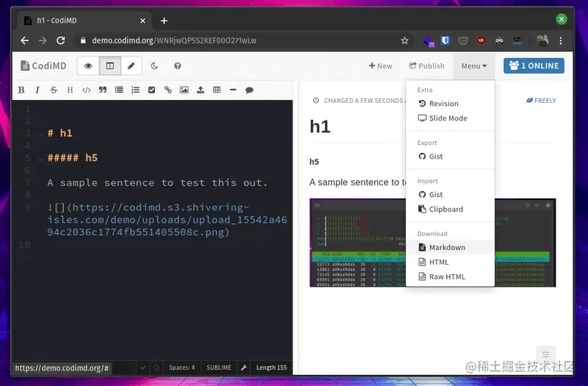
Task: Open the browser three-dot menu
Action: pos(561,40)
